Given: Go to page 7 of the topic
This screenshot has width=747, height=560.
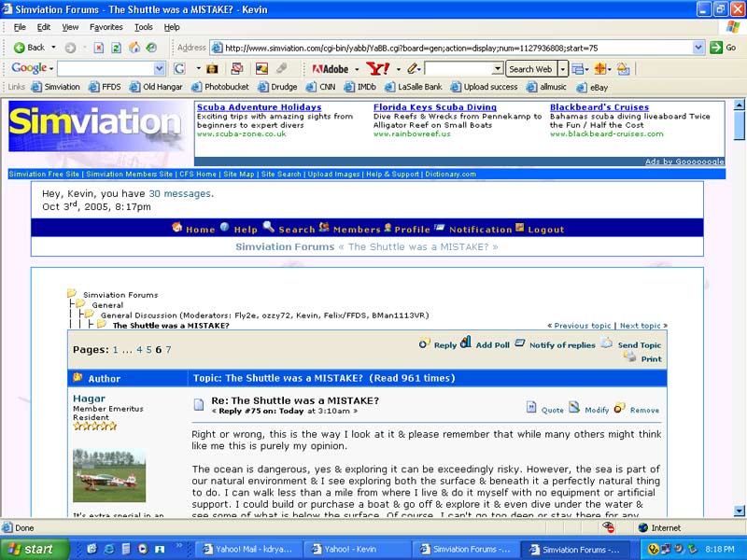Looking at the screenshot, I should (168, 350).
